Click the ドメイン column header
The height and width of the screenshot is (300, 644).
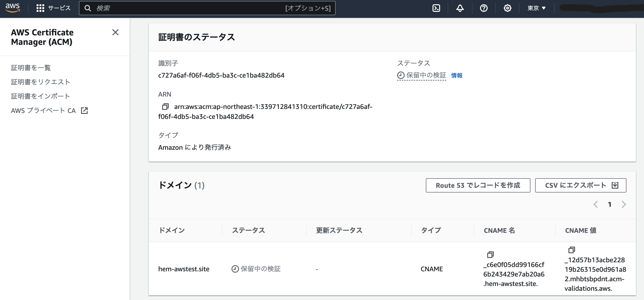(172, 230)
